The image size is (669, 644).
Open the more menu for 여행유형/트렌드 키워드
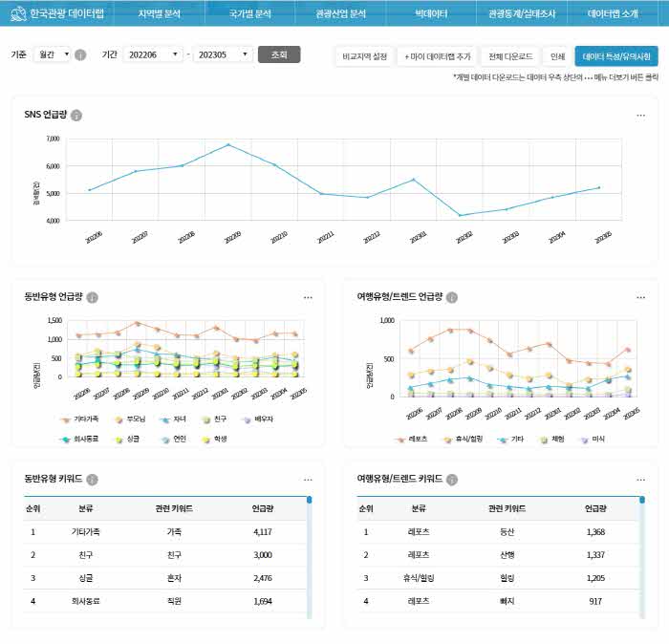point(641,480)
